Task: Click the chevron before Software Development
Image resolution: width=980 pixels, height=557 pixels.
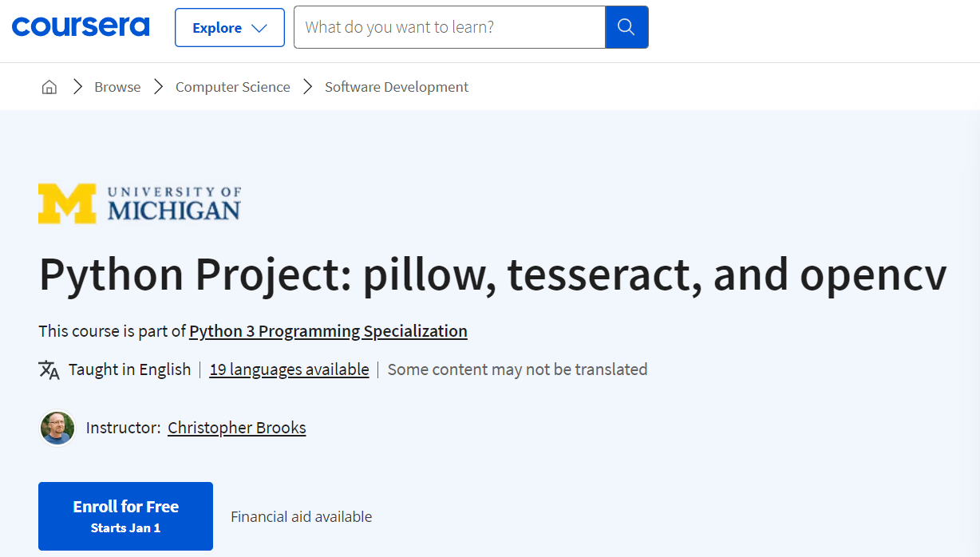Action: (308, 87)
